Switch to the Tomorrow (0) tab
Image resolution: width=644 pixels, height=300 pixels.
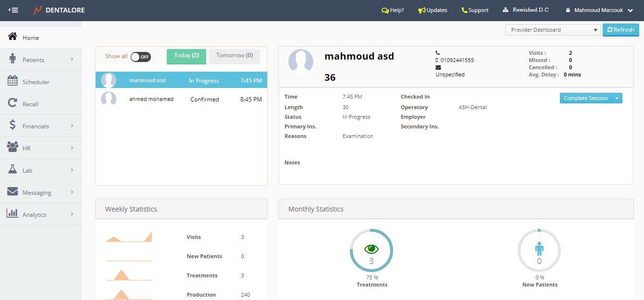point(235,56)
